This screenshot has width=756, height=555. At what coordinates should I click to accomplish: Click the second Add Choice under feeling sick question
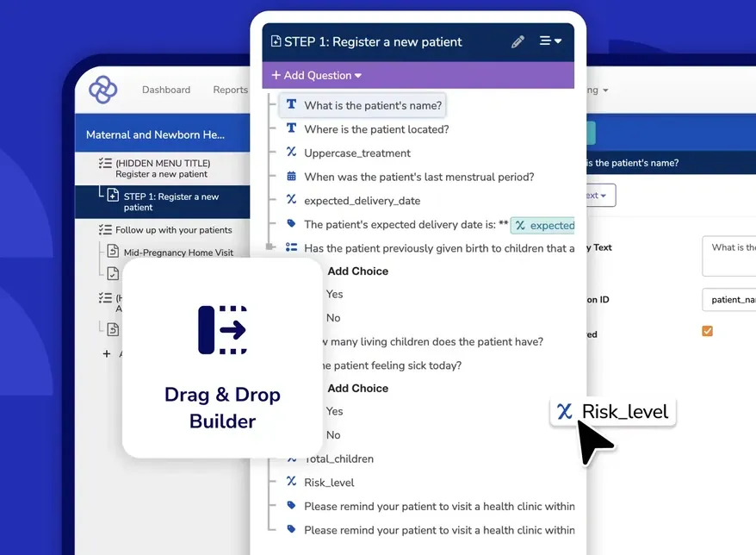pos(357,389)
